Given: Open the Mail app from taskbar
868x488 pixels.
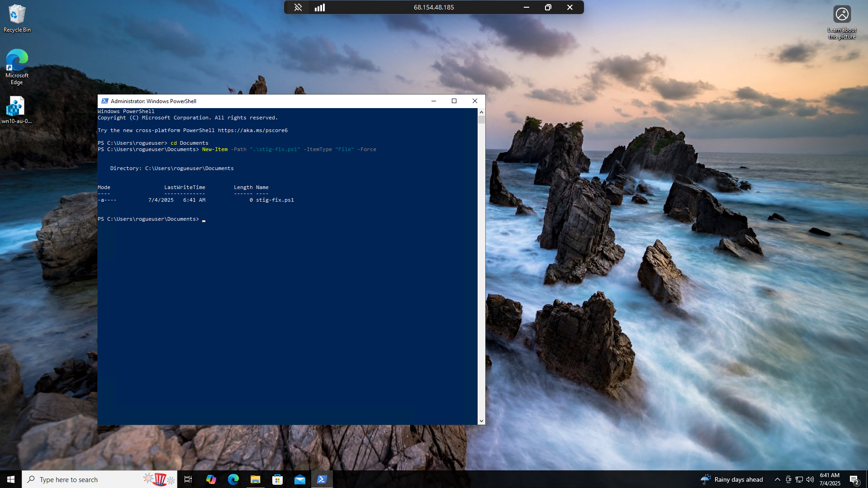Looking at the screenshot, I should coord(299,479).
